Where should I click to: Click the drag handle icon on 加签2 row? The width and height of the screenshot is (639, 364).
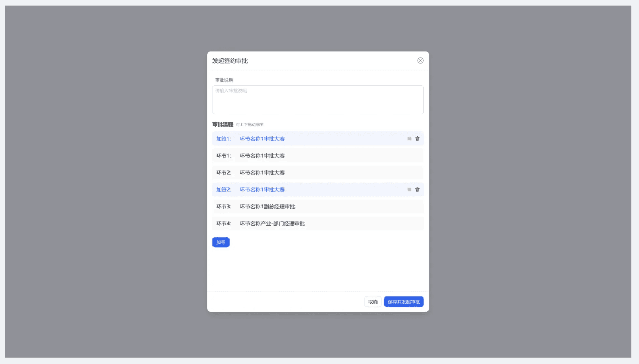(x=409, y=189)
